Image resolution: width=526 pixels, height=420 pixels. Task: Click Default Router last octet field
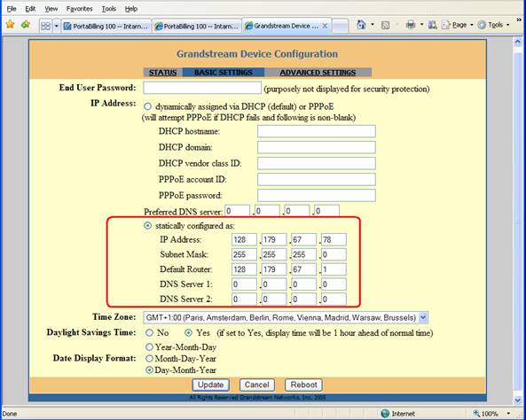click(334, 269)
